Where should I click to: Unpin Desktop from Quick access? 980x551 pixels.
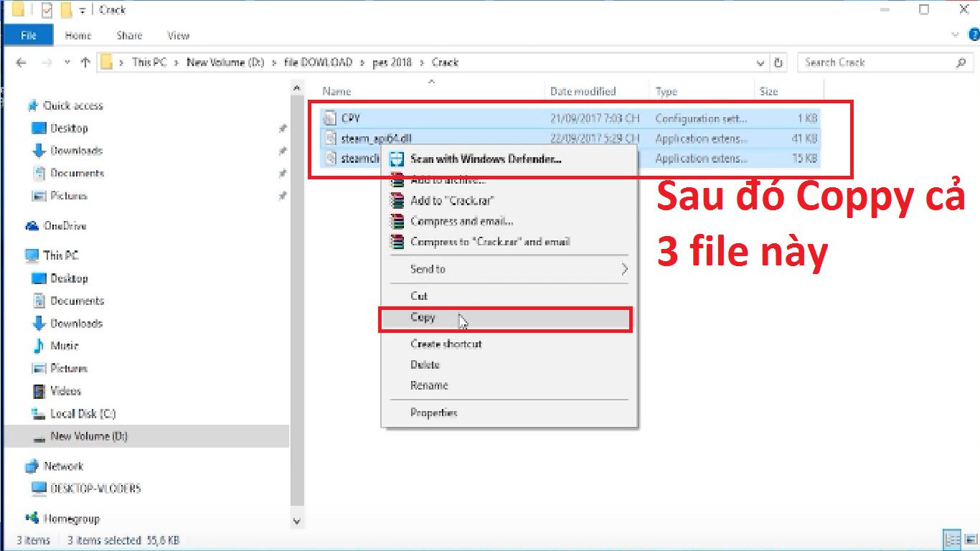284,128
